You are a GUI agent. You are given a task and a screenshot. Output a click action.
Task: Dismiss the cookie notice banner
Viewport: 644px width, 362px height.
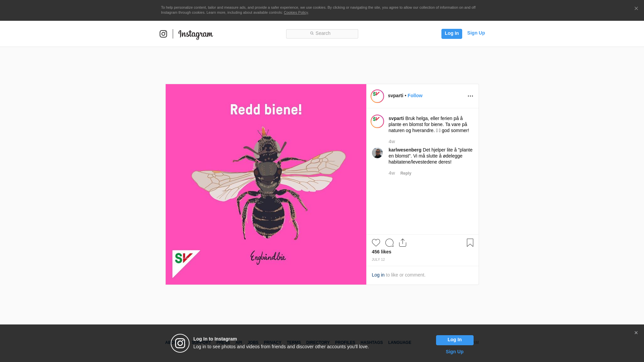pyautogui.click(x=636, y=9)
